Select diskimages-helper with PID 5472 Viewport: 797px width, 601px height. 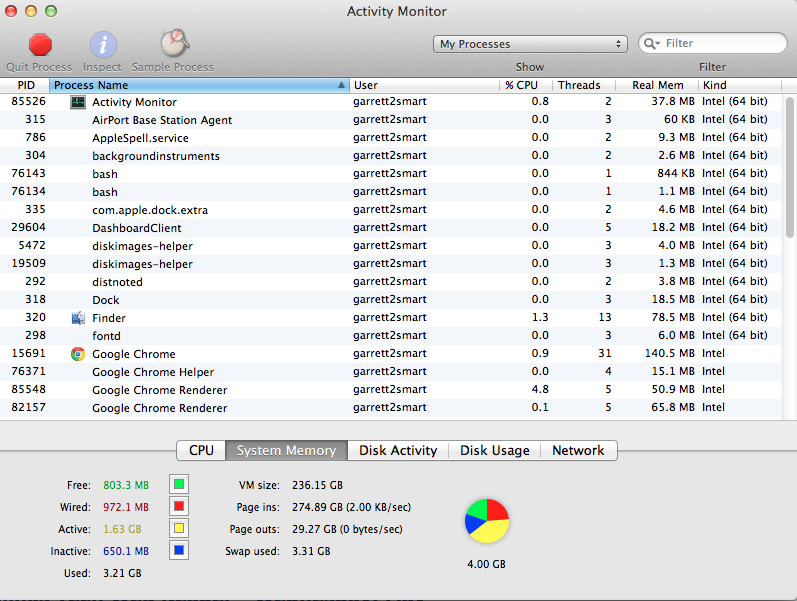(391, 246)
